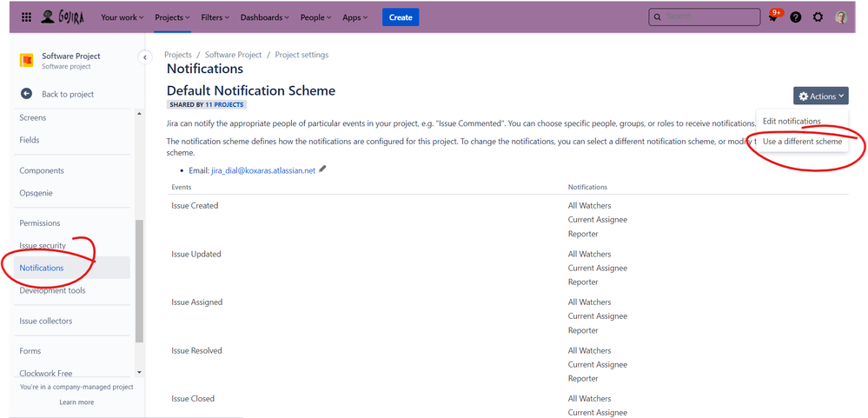Open the settings gear icon
Image resolution: width=868 pixels, height=418 pixels.
[x=818, y=17]
